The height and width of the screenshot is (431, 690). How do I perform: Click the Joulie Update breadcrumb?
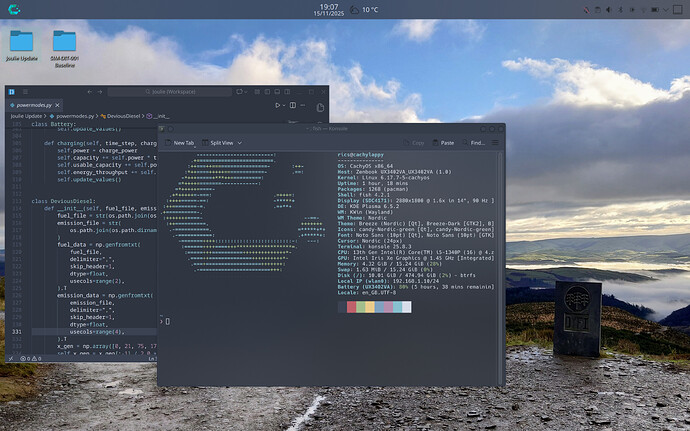[26, 116]
